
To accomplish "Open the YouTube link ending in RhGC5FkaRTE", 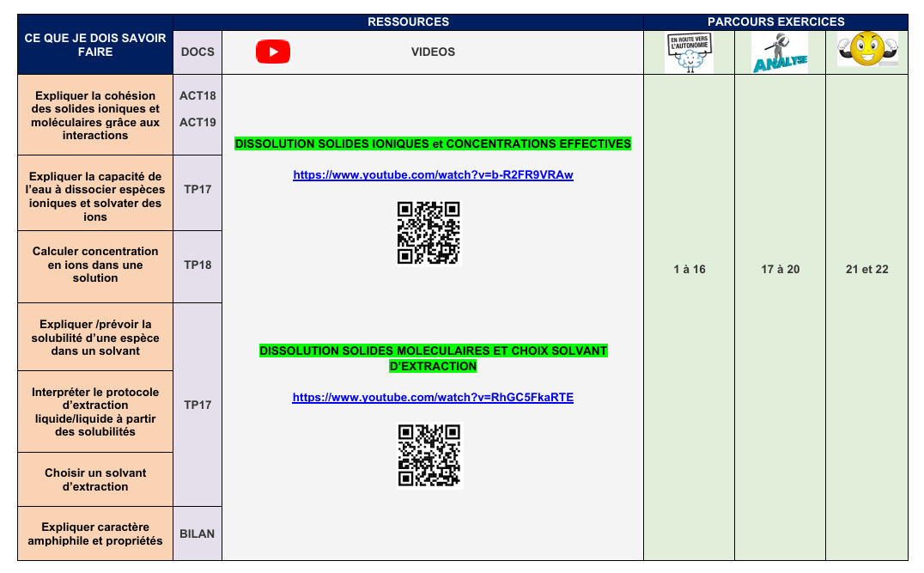I will tap(433, 398).
